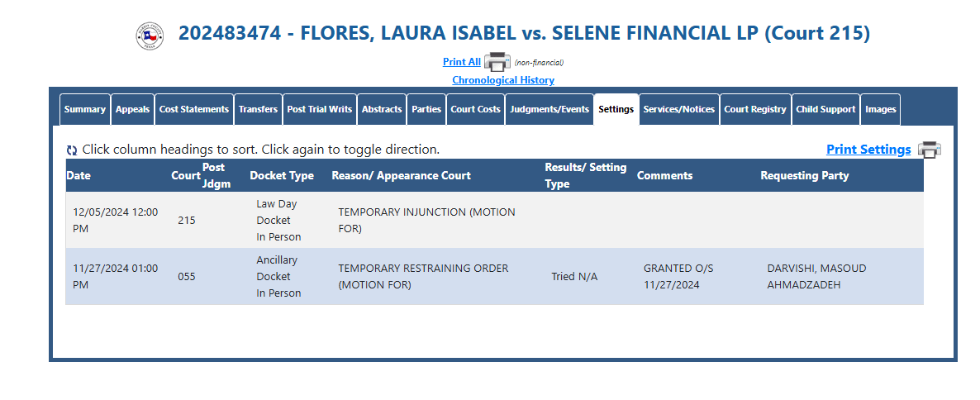Click the printer icon beside Print All
This screenshot has height=400, width=980.
click(x=497, y=63)
